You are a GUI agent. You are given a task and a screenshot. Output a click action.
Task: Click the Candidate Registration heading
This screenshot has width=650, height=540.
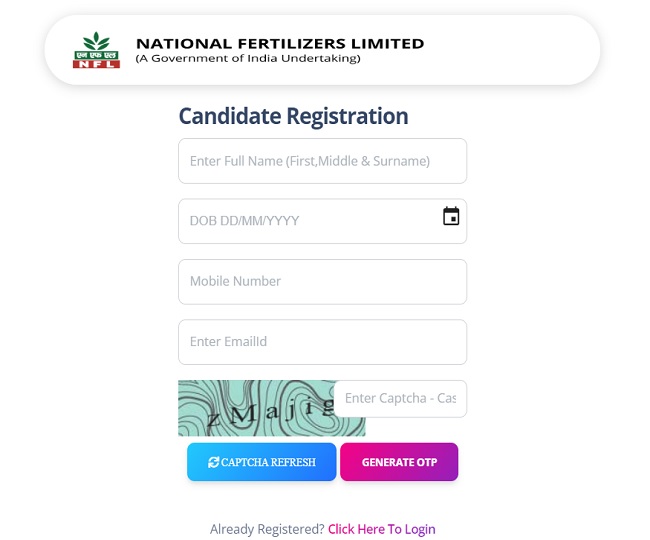[293, 116]
